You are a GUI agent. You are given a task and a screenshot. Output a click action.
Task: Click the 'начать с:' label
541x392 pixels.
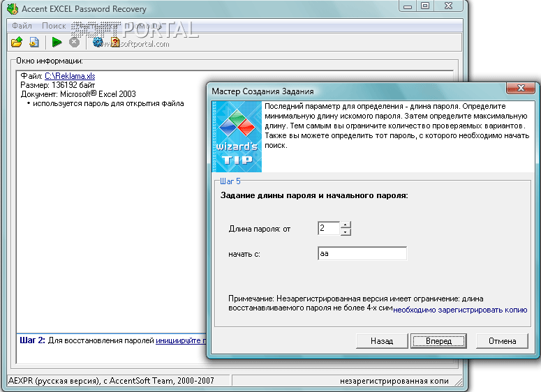[x=244, y=254]
